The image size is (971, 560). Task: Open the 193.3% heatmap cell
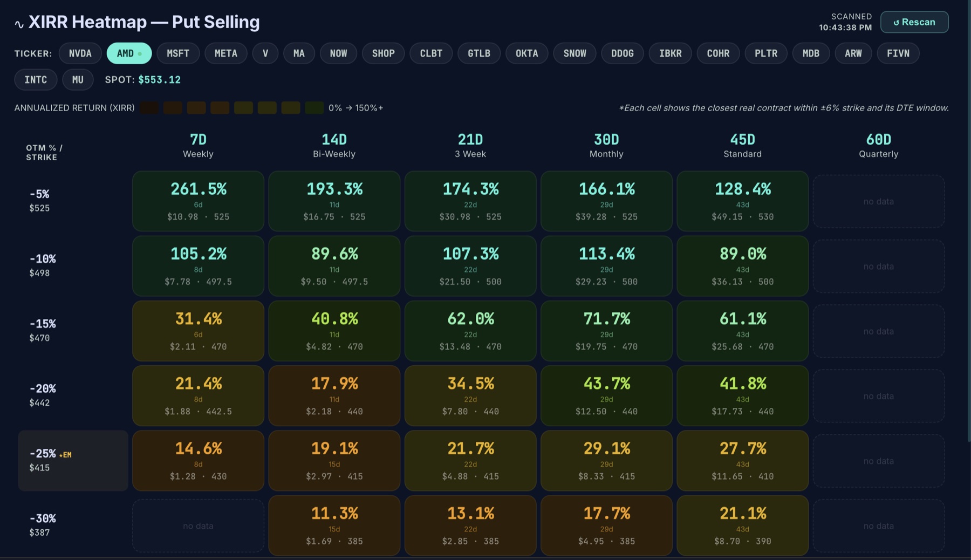coord(334,201)
